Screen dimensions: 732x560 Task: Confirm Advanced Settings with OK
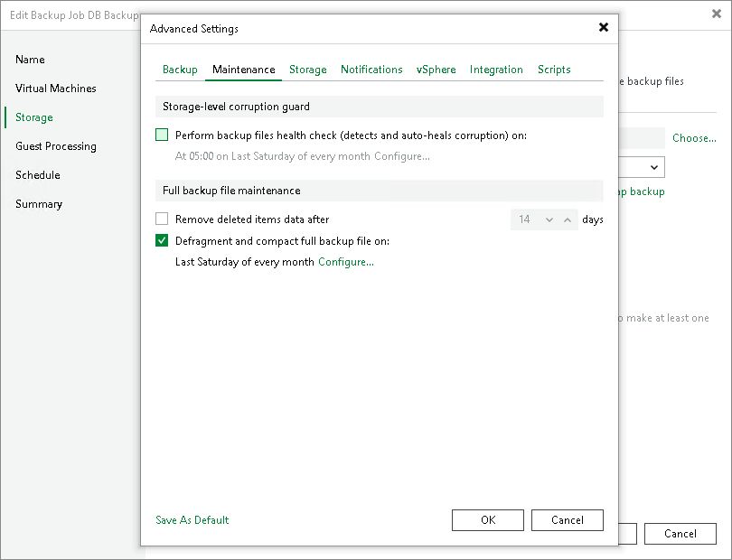[488, 520]
